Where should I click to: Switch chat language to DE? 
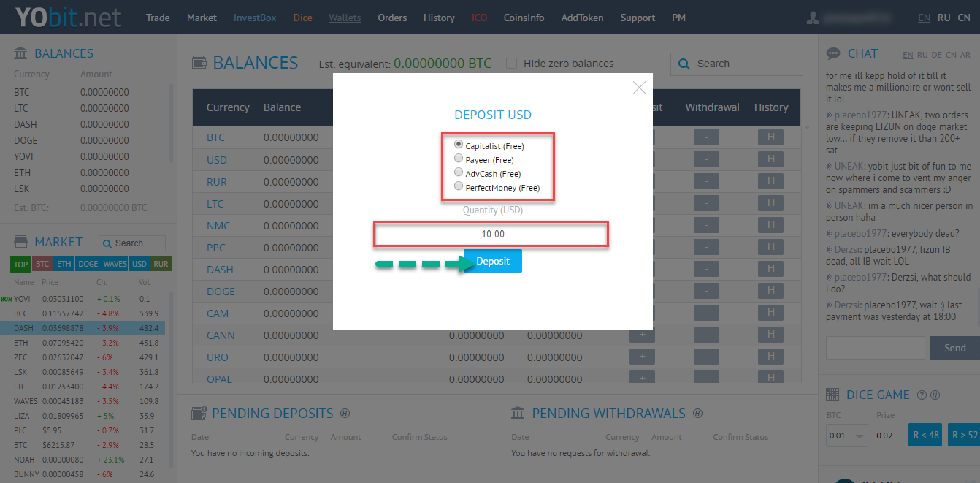tap(936, 55)
